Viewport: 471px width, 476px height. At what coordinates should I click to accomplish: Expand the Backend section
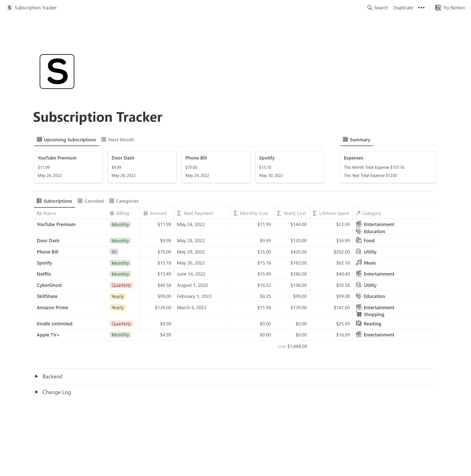[37, 376]
